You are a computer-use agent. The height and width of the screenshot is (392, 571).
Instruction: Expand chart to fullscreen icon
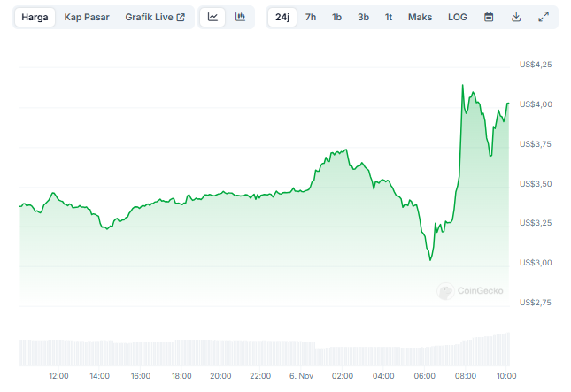(x=544, y=17)
